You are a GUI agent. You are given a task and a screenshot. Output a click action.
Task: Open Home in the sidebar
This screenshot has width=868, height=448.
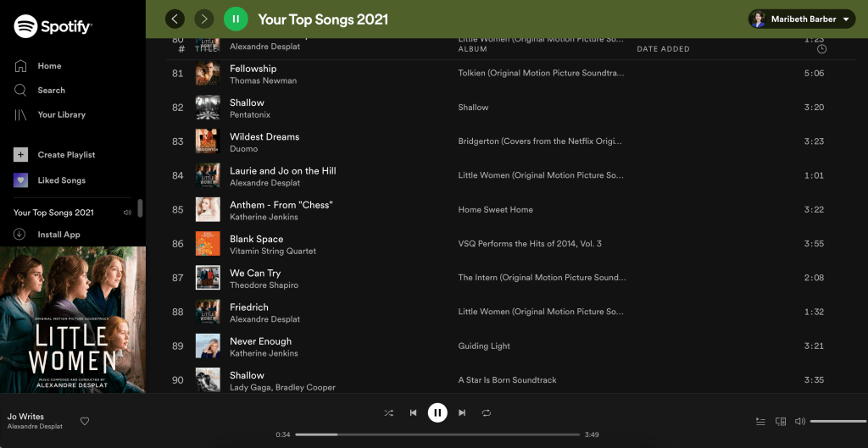(x=49, y=66)
